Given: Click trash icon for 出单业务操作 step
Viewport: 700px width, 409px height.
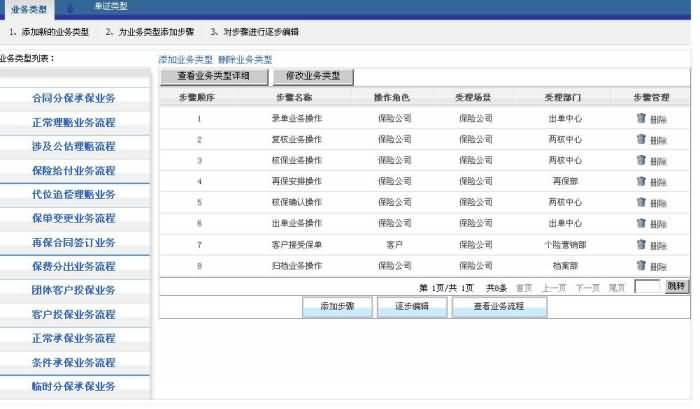Looking at the screenshot, I should coord(641,223).
